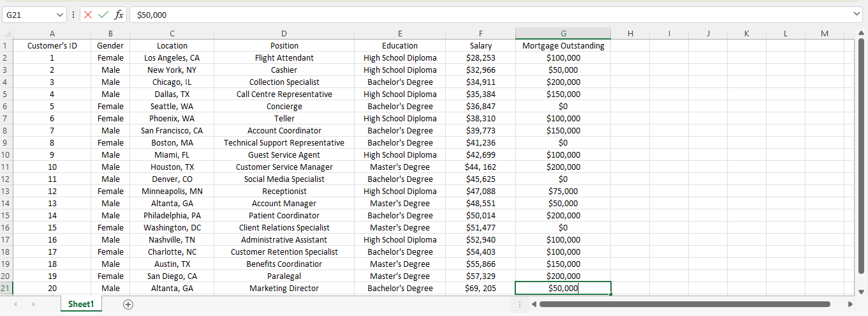Screen dimensions: 868x316
Task: Select the "Administrative Assistant" cell
Action: 284,240
